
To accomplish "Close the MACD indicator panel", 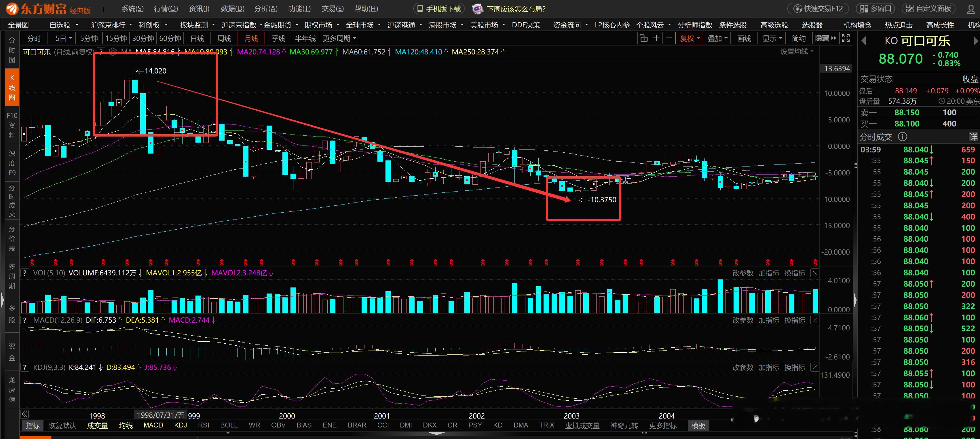I will [x=814, y=320].
